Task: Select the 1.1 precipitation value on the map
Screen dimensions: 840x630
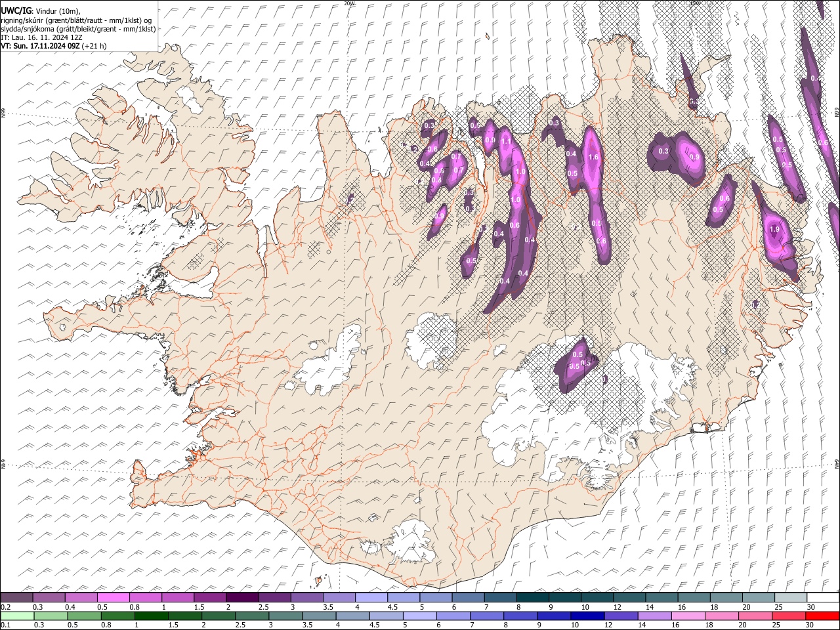Action: tap(506, 141)
